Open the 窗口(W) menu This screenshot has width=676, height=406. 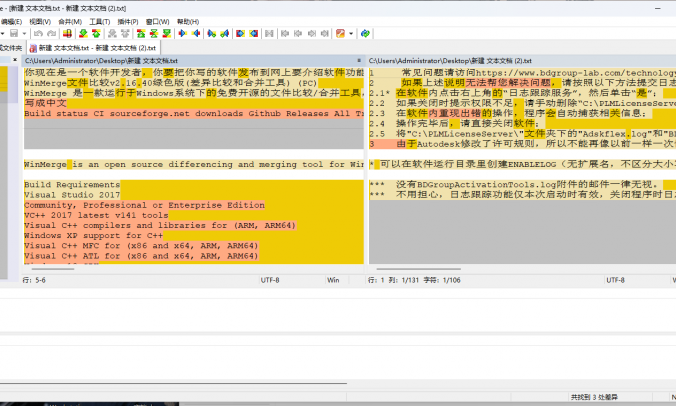pyautogui.click(x=157, y=22)
